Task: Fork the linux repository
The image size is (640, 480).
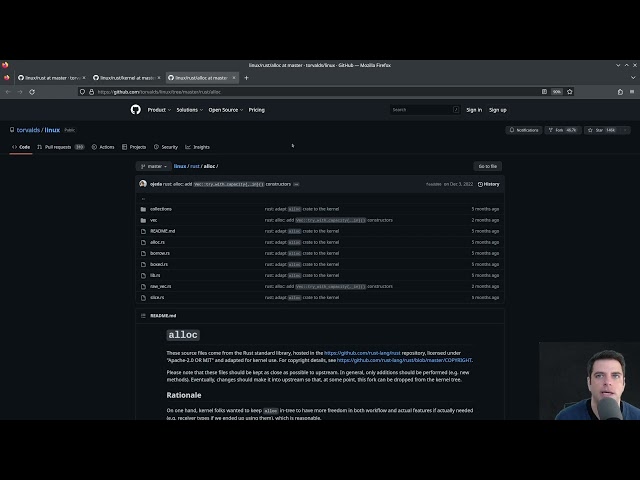Action: (566, 130)
